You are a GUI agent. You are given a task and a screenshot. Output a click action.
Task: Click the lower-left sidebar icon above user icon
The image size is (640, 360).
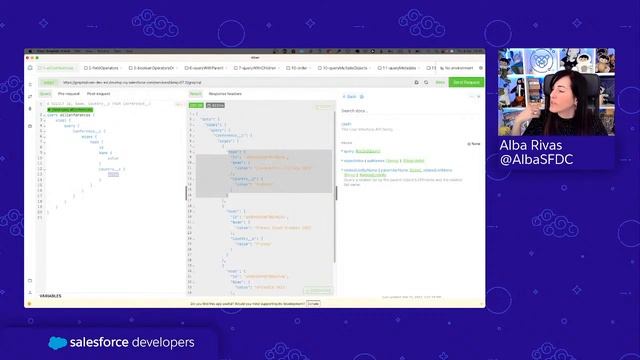tap(30, 281)
